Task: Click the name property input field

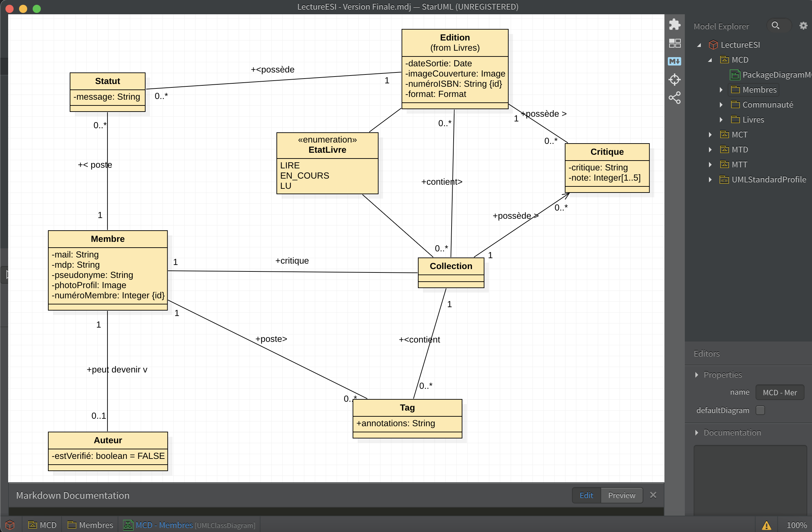Action: click(x=779, y=393)
